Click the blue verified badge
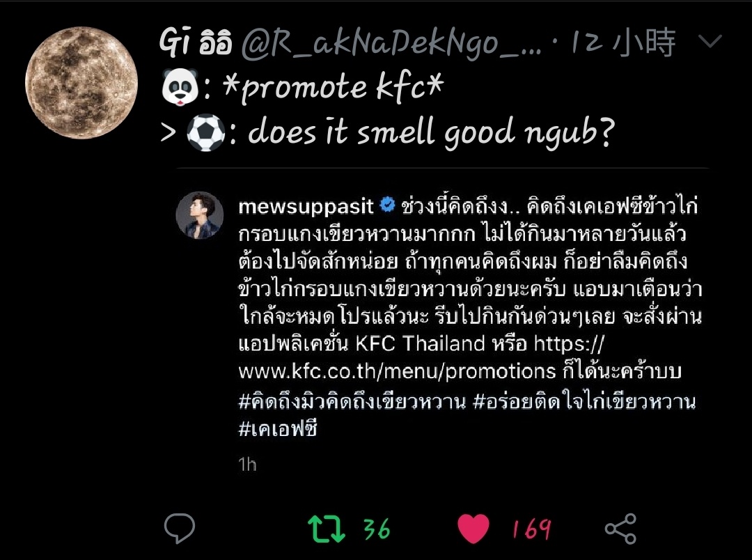 [x=387, y=205]
